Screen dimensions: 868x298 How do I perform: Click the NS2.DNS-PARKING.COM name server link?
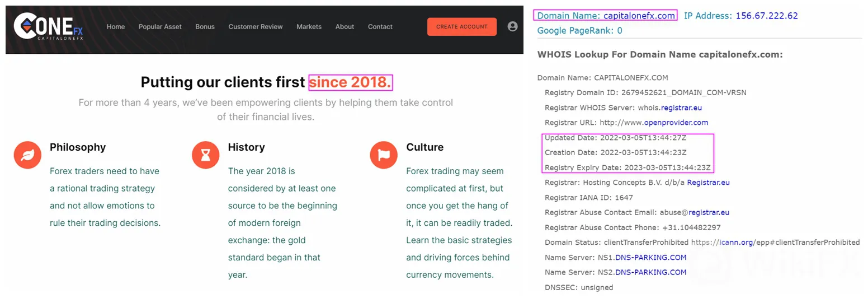point(651,272)
